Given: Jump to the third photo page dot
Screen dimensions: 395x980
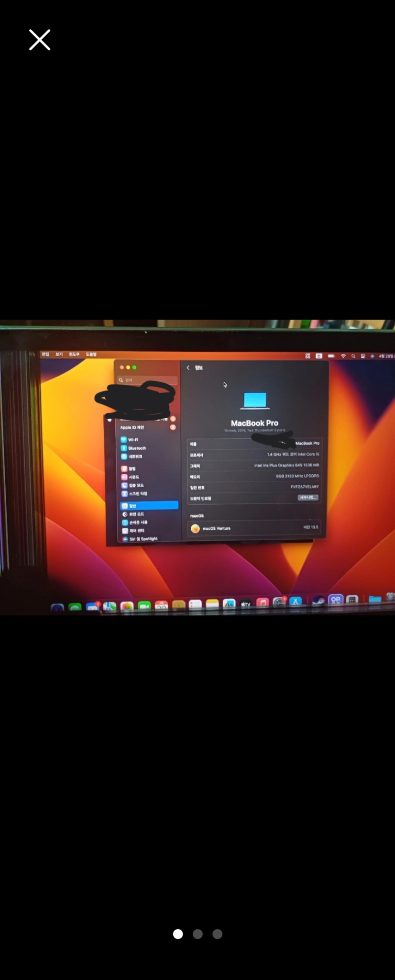Looking at the screenshot, I should pyautogui.click(x=218, y=934).
